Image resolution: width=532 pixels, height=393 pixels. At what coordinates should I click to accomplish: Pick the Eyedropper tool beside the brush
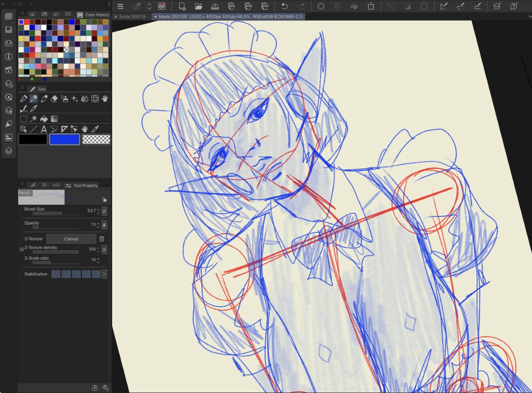(34, 109)
